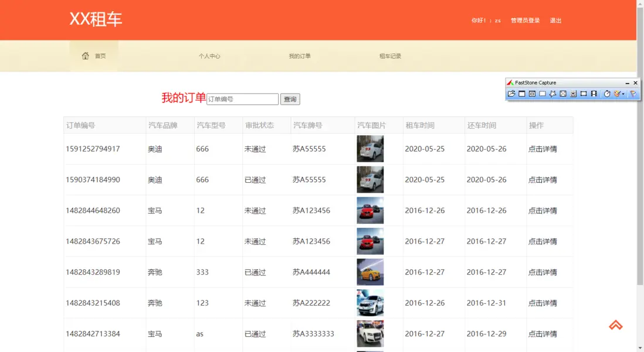Open the 个人中心 navigation tab
The width and height of the screenshot is (644, 352).
pos(209,56)
